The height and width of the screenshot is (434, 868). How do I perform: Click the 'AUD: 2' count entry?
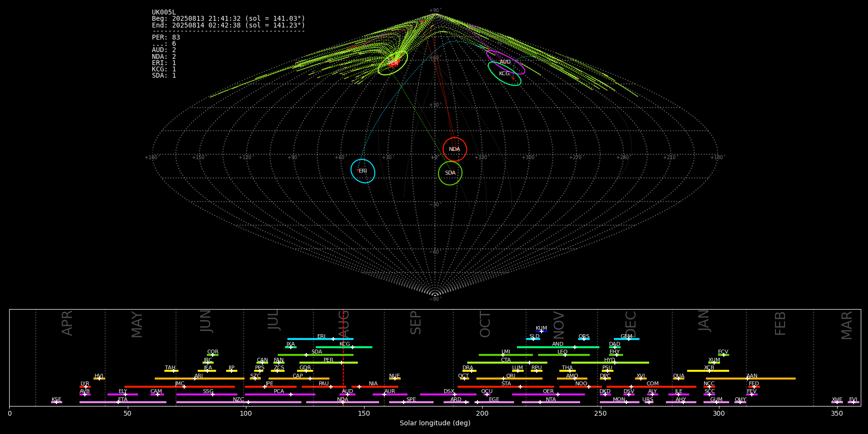pos(164,50)
